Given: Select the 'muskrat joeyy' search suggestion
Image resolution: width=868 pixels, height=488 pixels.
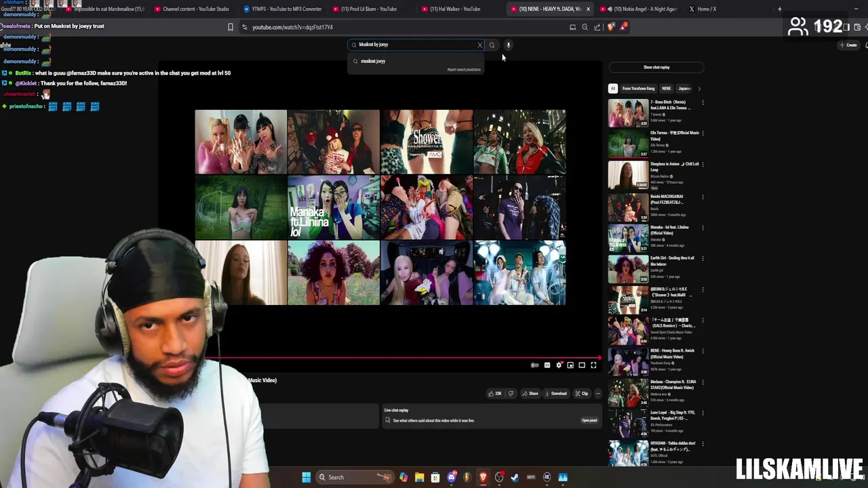Looking at the screenshot, I should tap(416, 61).
